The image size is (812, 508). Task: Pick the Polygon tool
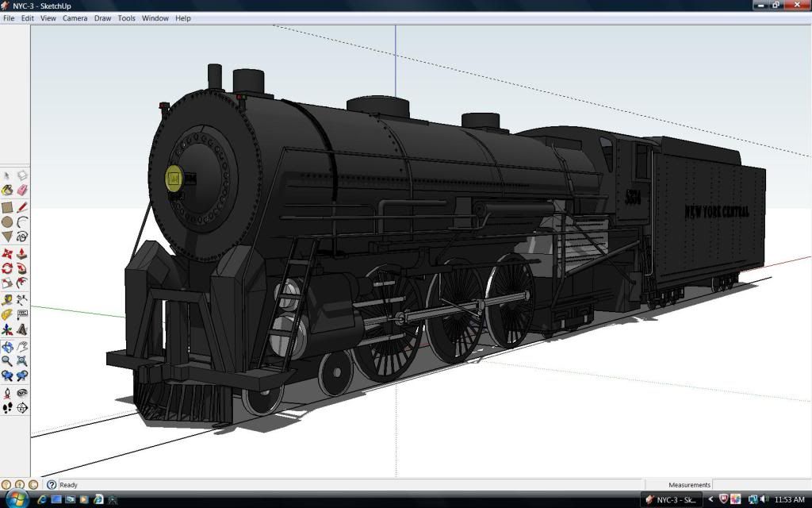[x=6, y=237]
